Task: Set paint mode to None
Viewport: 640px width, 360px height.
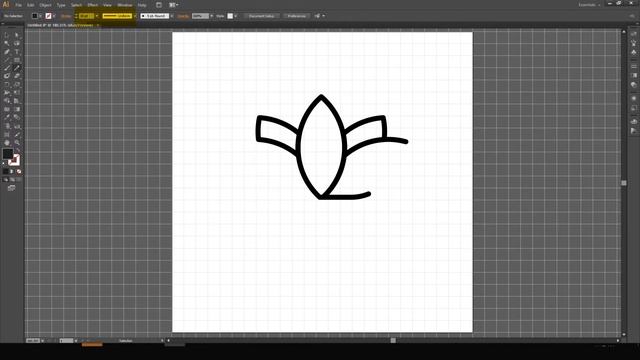Action: tap(18, 171)
